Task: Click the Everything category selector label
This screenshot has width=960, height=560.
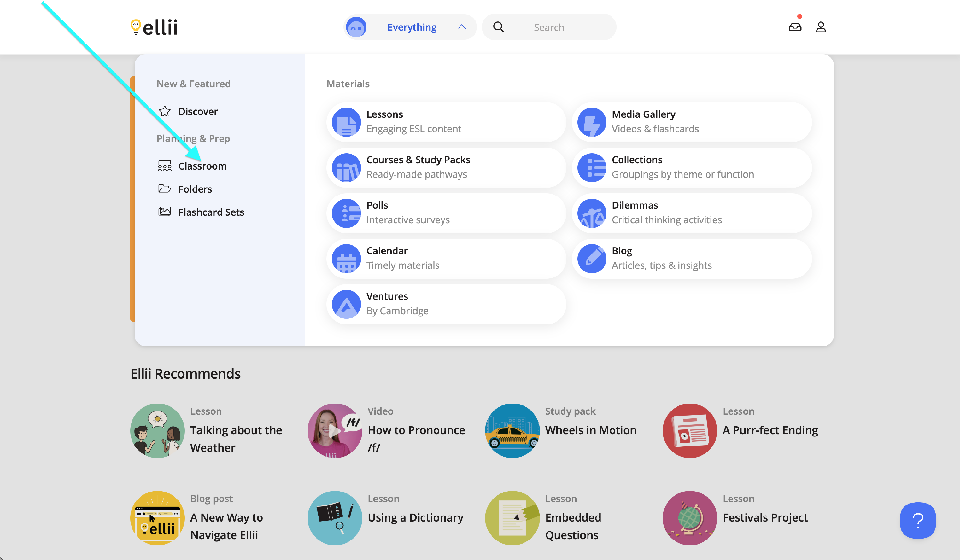Action: tap(412, 28)
